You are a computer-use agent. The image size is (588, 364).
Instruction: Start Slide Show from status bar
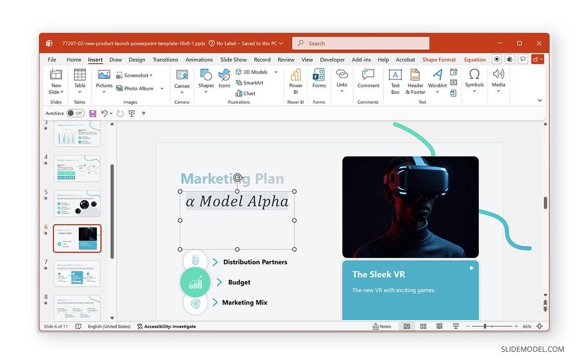[x=456, y=326]
